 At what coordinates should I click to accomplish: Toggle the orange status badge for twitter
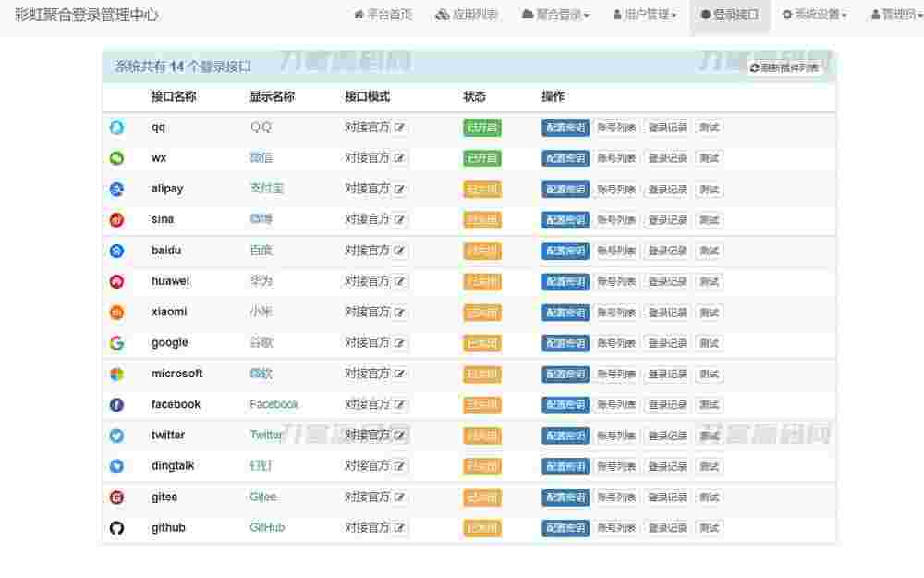click(x=482, y=436)
